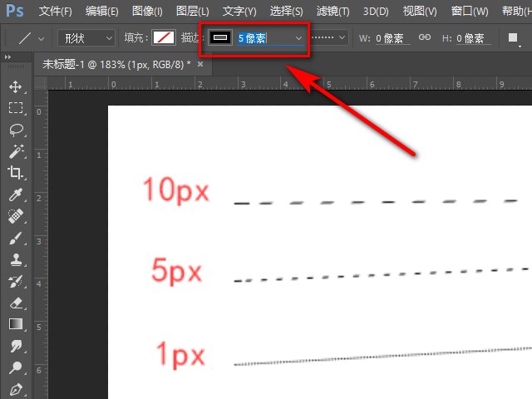Viewport: 532px width, 399px height.
Task: Select the Eraser tool
Action: [15, 303]
